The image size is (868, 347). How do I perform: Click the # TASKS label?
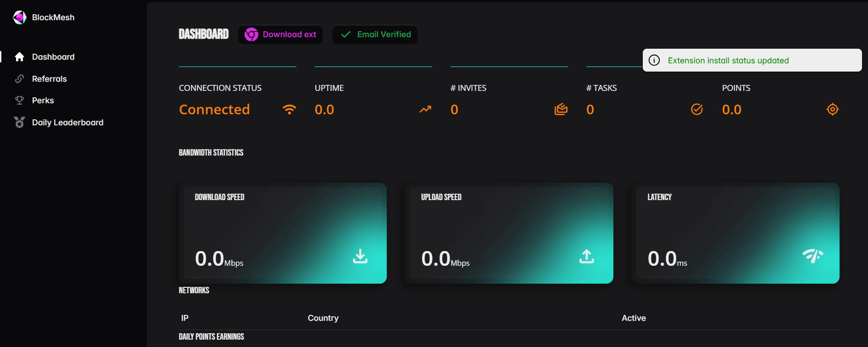coord(601,88)
